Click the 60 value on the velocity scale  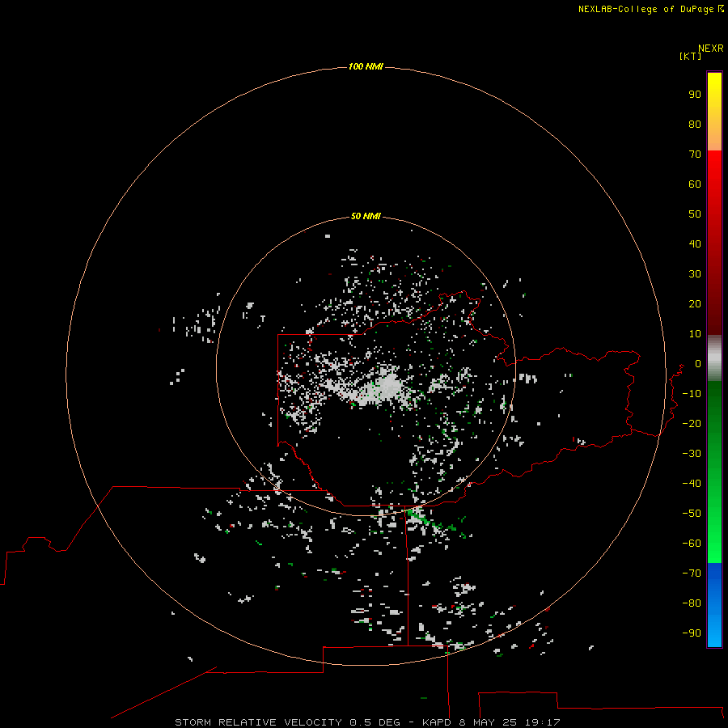(695, 184)
